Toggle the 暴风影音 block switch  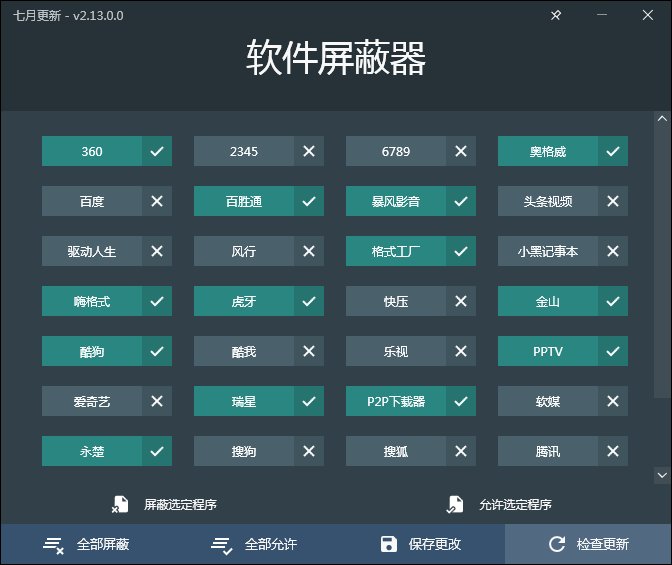(x=411, y=201)
